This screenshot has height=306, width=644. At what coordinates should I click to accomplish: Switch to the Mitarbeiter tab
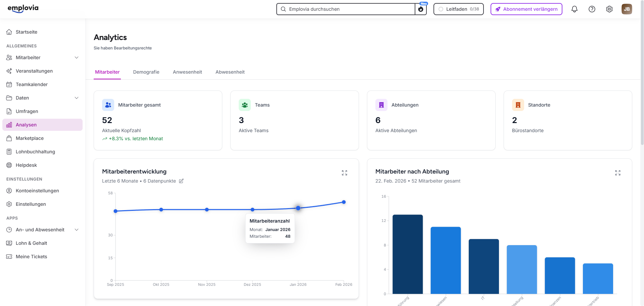pos(107,72)
